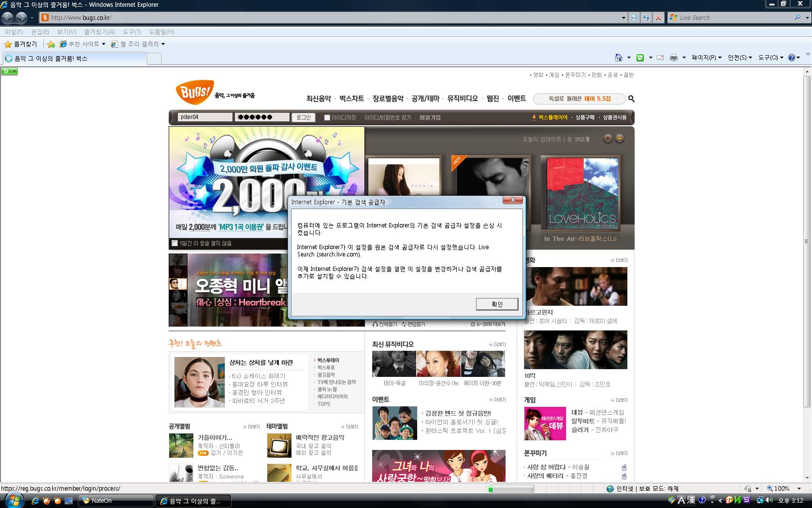The width and height of the screenshot is (812, 508).
Task: Click the browser Forward arrow button
Action: 21,17
